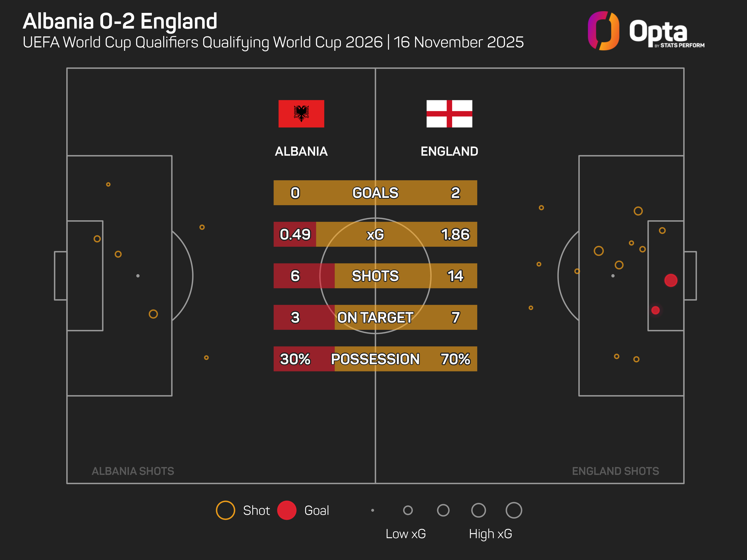
Task: Click the Albania flag
Action: pos(301,114)
